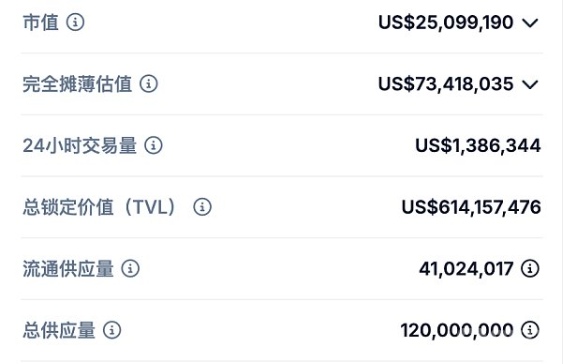This screenshot has height=364, width=566.
Task: Open info icon right of 120,000,000
Action: tap(530, 330)
